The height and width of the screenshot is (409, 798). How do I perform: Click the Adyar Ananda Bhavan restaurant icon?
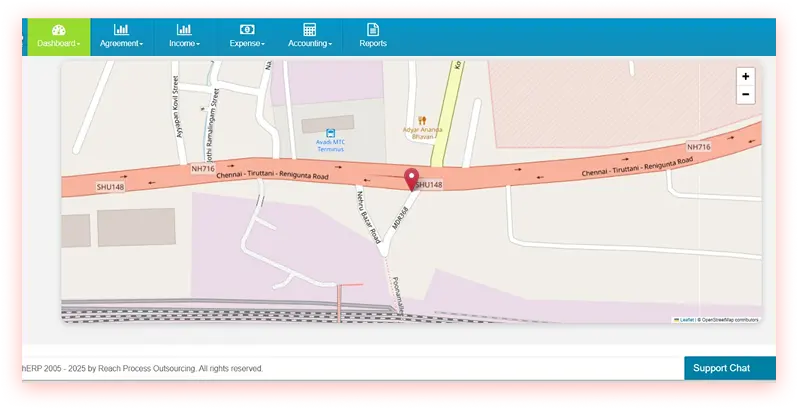click(422, 121)
